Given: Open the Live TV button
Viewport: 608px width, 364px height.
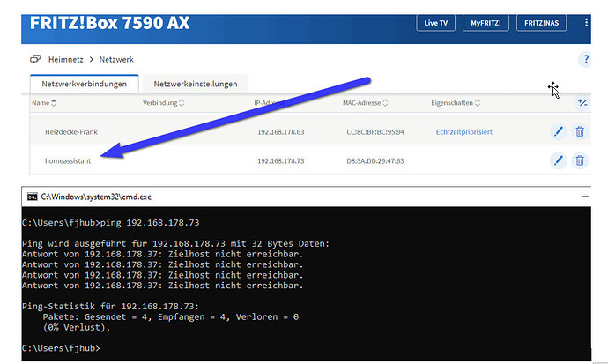Looking at the screenshot, I should (x=436, y=23).
